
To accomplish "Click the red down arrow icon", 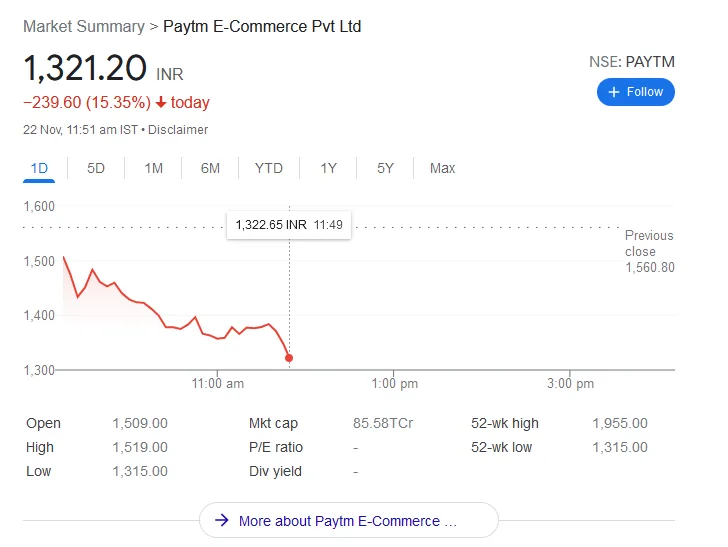I will coord(160,103).
